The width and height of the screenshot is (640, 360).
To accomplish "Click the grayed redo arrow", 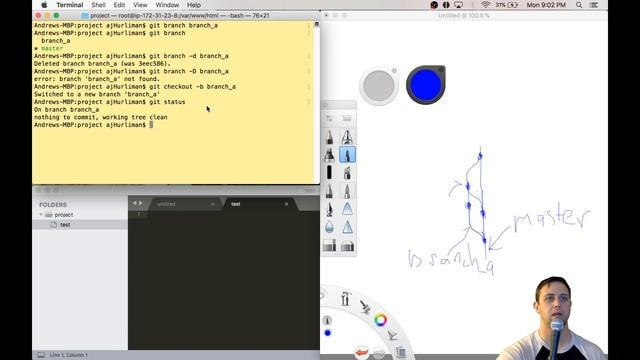I will (x=378, y=353).
